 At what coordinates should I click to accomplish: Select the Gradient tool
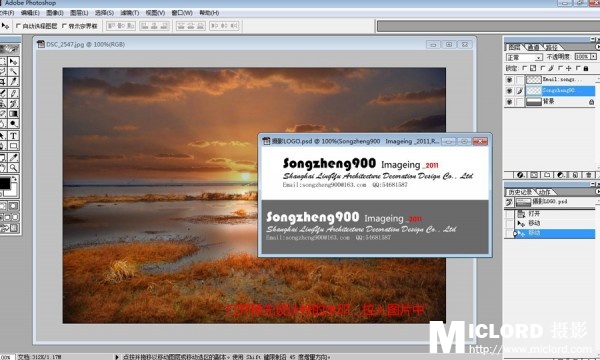coord(13,114)
